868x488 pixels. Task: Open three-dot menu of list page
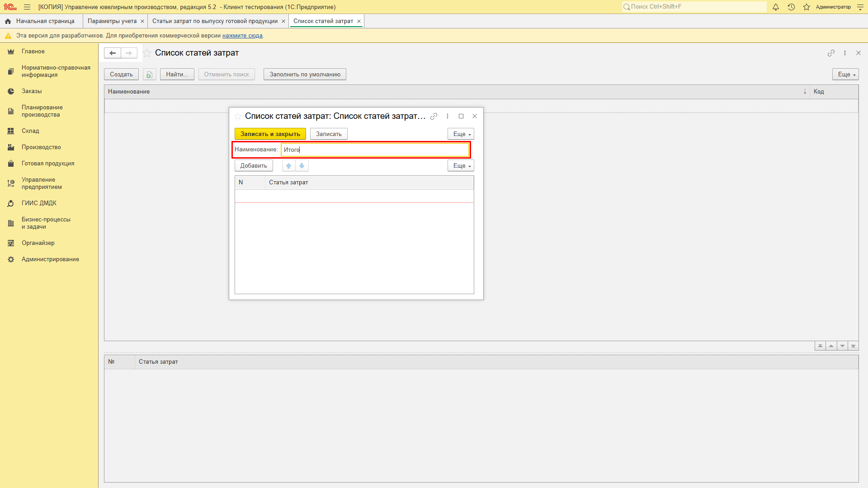tap(845, 53)
